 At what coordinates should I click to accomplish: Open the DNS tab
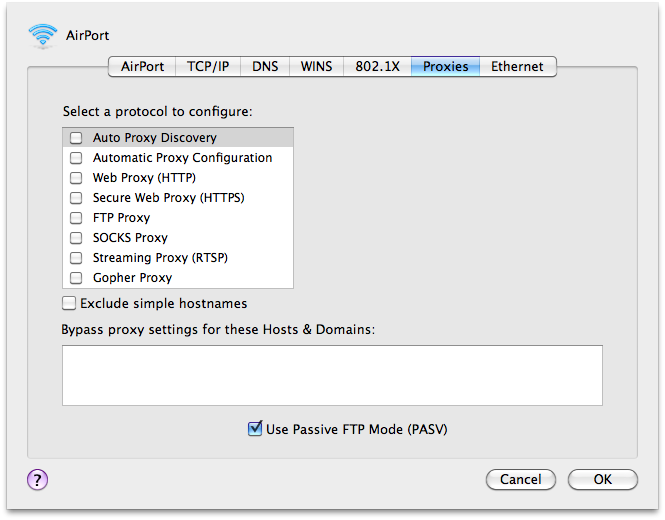click(x=265, y=67)
